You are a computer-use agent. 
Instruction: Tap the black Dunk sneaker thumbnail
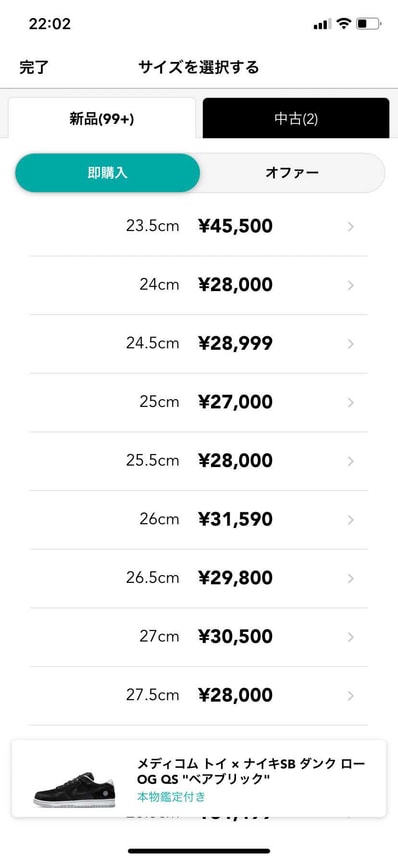(x=75, y=789)
